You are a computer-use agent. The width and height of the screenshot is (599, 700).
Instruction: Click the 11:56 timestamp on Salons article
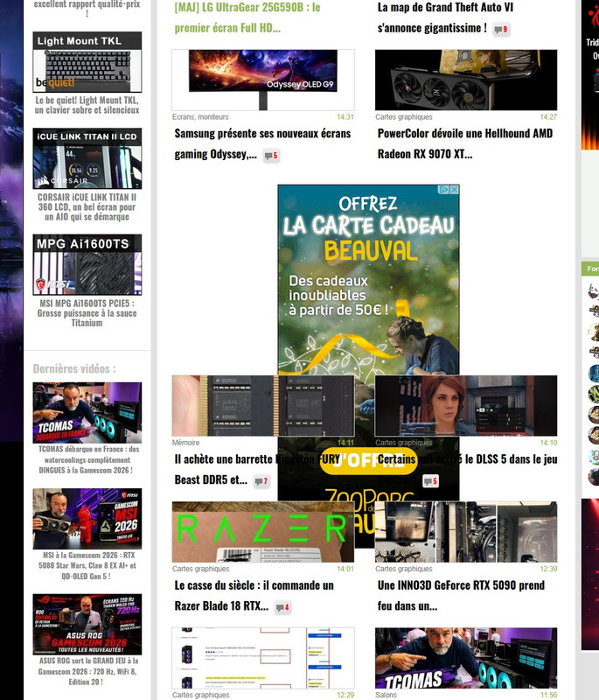point(548,695)
